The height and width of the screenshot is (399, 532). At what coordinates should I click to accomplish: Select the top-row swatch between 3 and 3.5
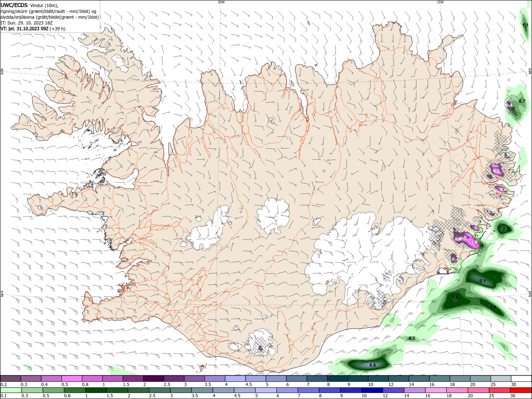195,378
